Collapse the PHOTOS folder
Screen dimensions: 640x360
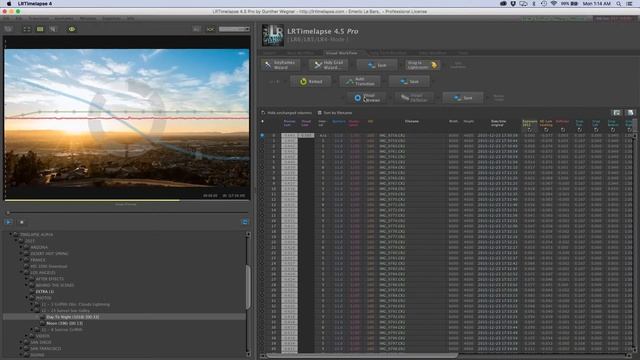point(26,298)
